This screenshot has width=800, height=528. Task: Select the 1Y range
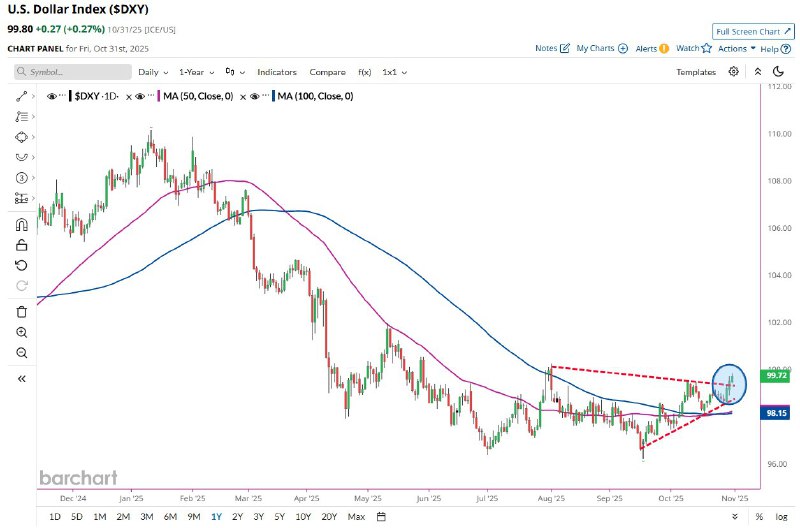216,517
